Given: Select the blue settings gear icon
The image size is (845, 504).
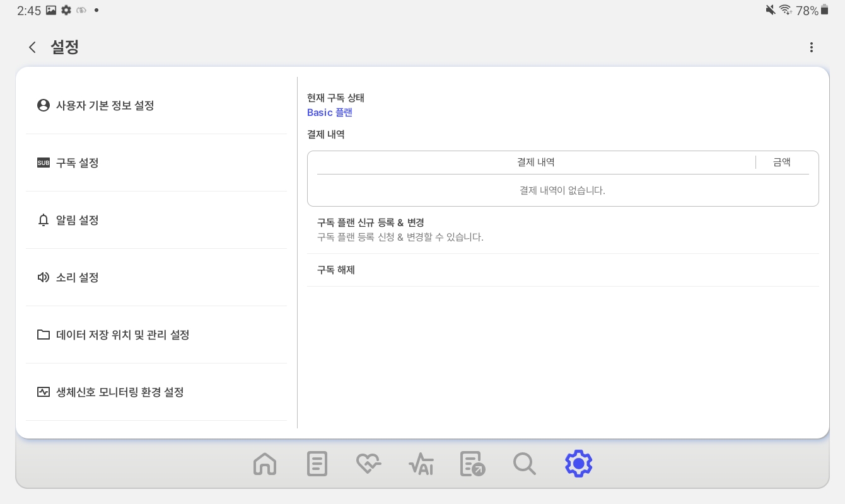Looking at the screenshot, I should (578, 464).
